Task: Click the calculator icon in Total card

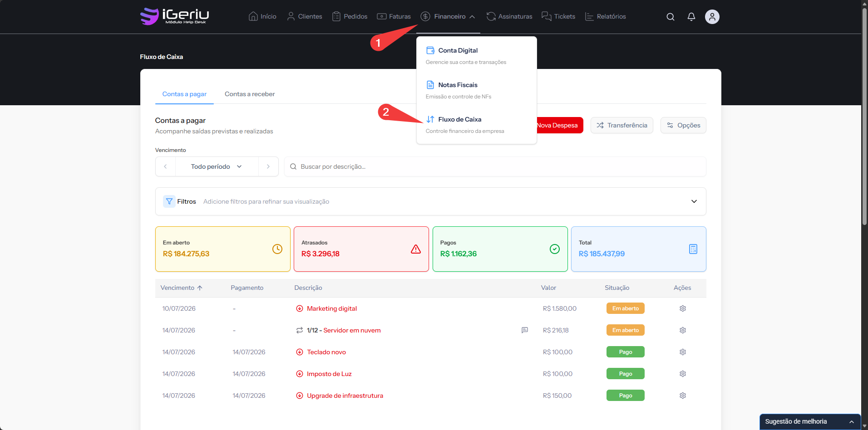Action: [693, 249]
